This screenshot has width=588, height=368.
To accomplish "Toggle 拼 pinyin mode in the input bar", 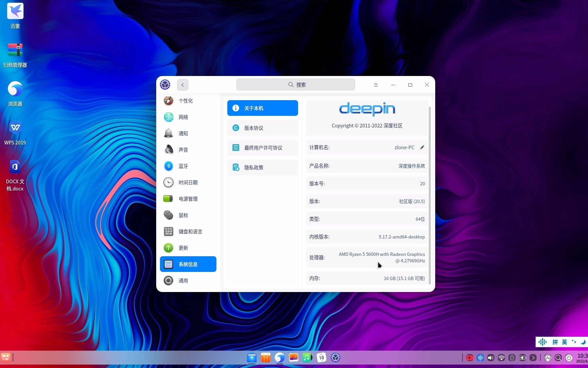I will pyautogui.click(x=555, y=342).
